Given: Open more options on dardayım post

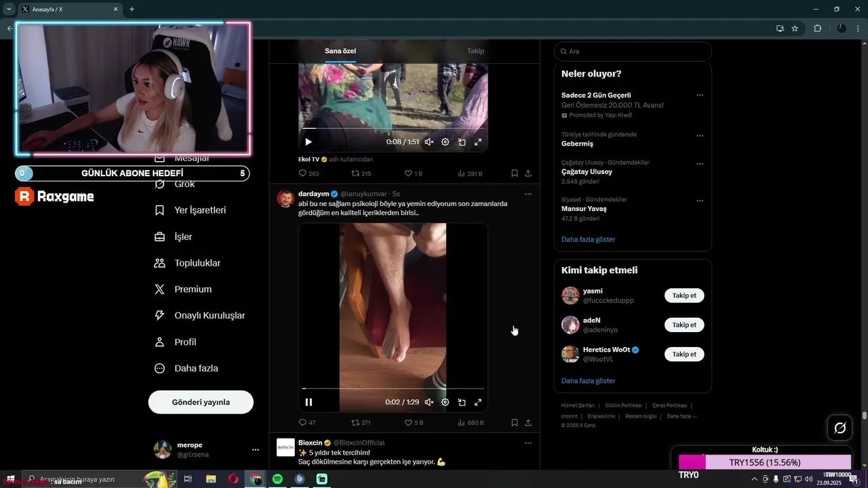Looking at the screenshot, I should tap(528, 194).
